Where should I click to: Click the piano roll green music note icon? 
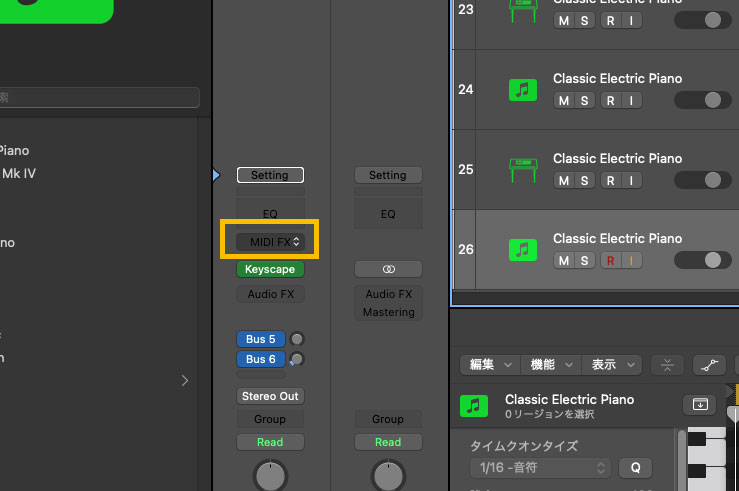[474, 406]
